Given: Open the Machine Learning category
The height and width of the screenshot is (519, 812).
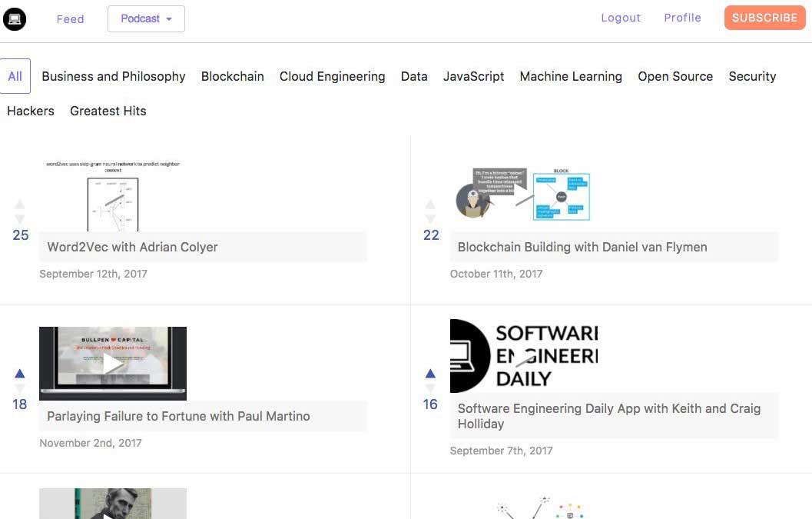Looking at the screenshot, I should point(571,76).
